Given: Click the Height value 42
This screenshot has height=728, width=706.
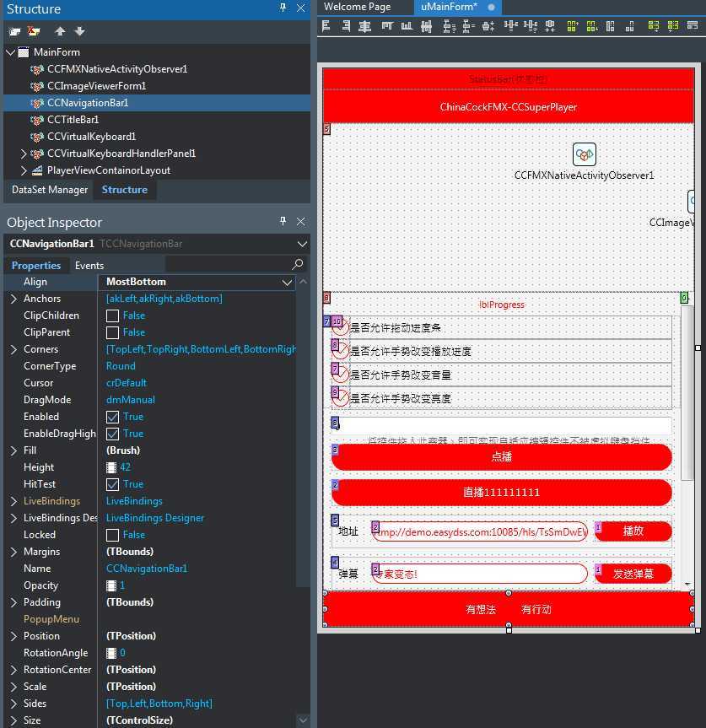Looking at the screenshot, I should (126, 467).
